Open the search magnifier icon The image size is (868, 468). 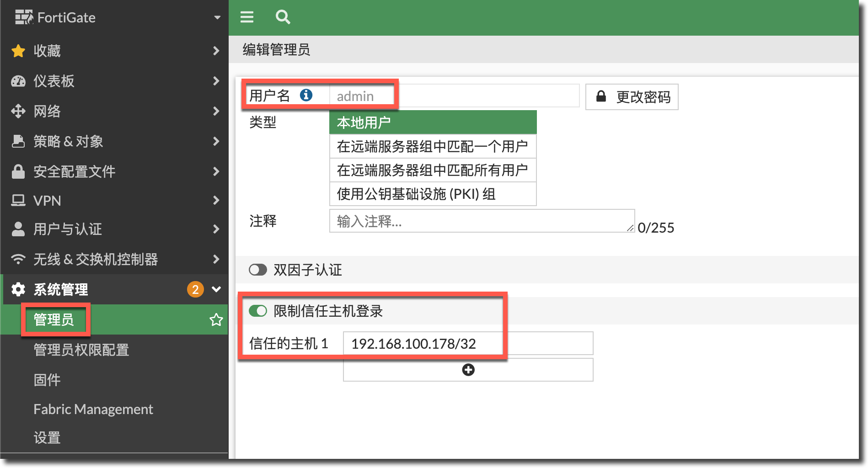click(283, 17)
